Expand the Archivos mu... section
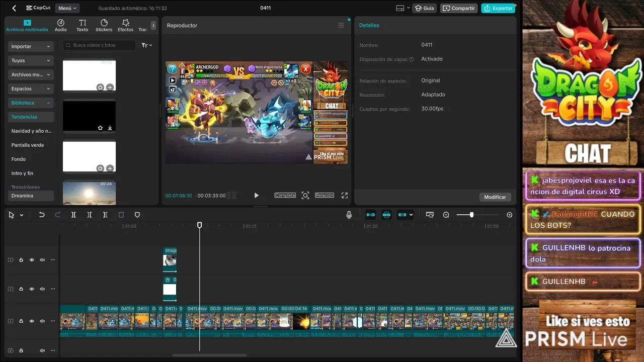Viewport: 644px width, 362px height. click(31, 74)
